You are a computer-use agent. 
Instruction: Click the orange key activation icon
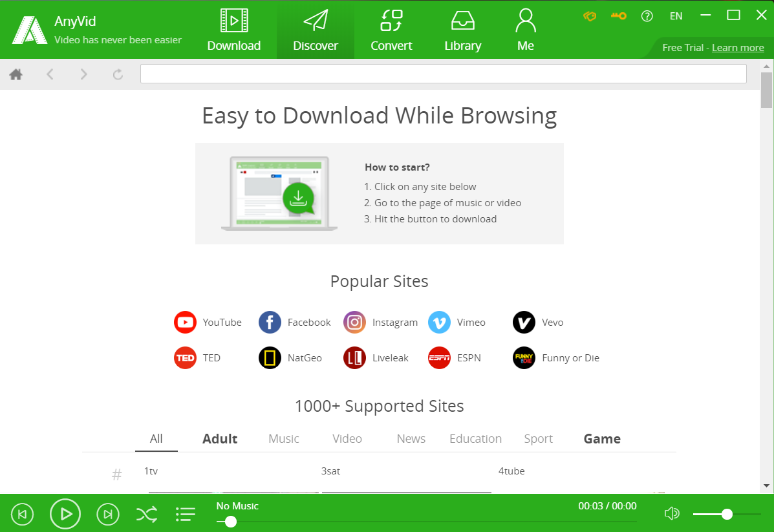coord(619,16)
